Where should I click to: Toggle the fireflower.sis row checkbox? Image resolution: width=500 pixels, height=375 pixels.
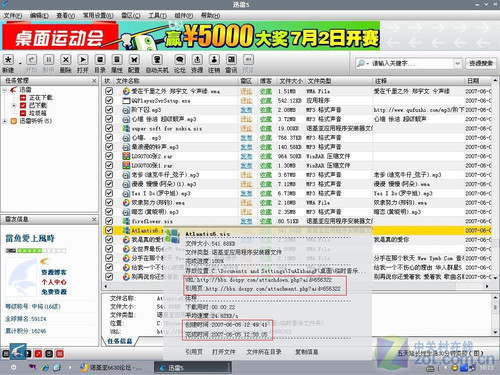(x=109, y=221)
